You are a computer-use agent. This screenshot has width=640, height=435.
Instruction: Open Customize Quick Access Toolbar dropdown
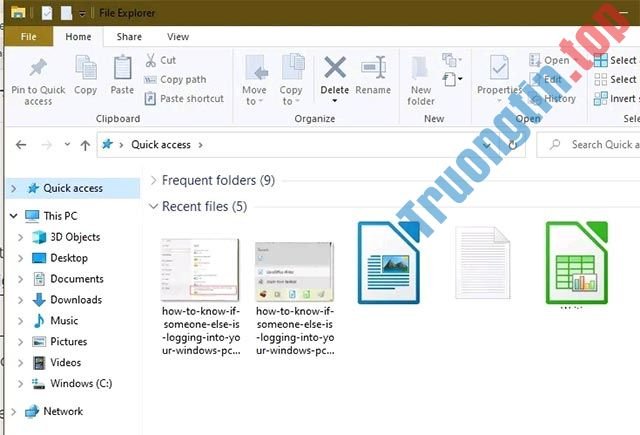(x=82, y=13)
